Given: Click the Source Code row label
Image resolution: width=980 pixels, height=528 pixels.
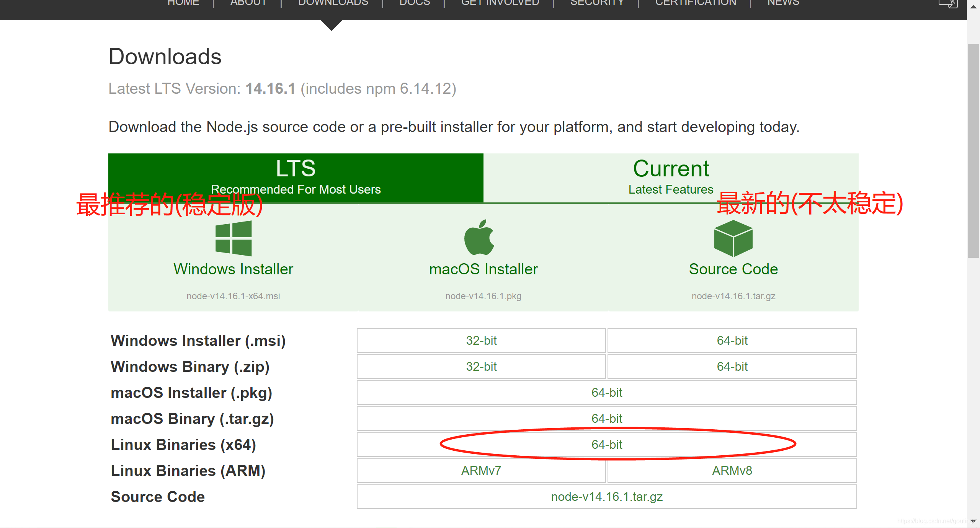Looking at the screenshot, I should pos(158,497).
